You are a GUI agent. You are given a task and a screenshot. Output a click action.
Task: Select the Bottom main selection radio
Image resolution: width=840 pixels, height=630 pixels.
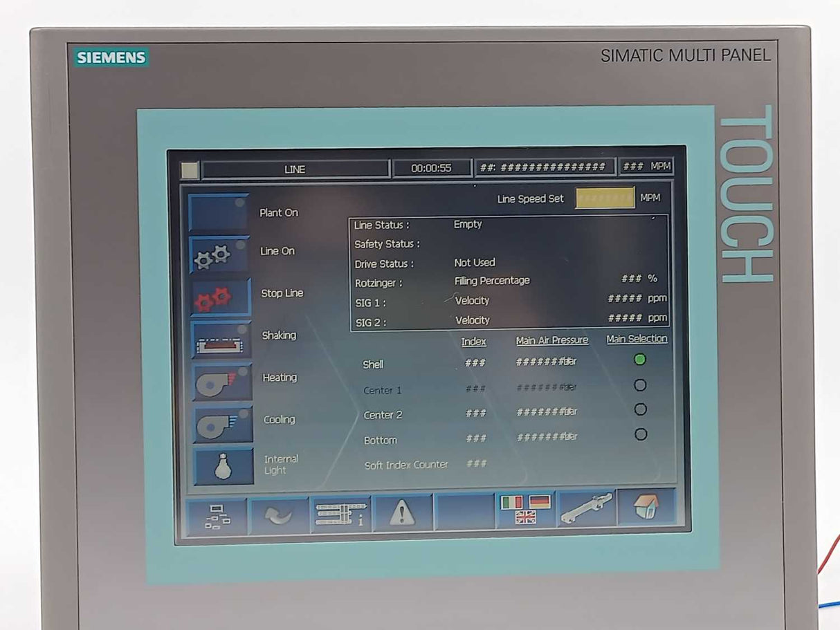[x=640, y=434]
